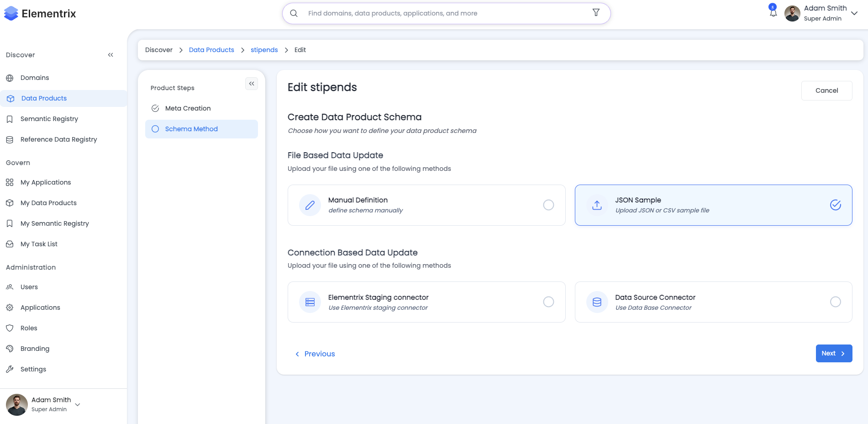The image size is (868, 424).
Task: Click the magnifying glass search icon
Action: click(294, 13)
